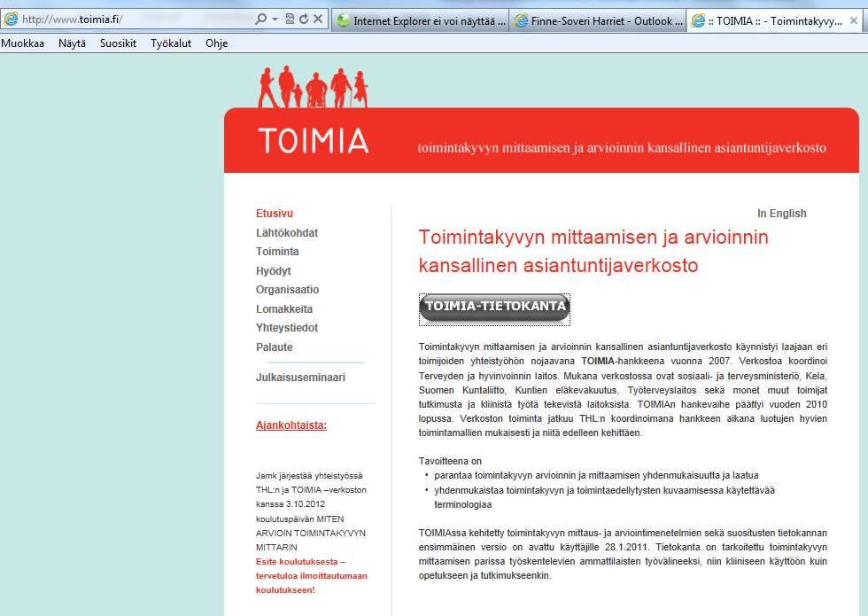Image resolution: width=868 pixels, height=616 pixels.
Task: Click the paragraph starting 'TOIMIAssa kehitetty toimintakyvyn'
Action: click(x=623, y=554)
